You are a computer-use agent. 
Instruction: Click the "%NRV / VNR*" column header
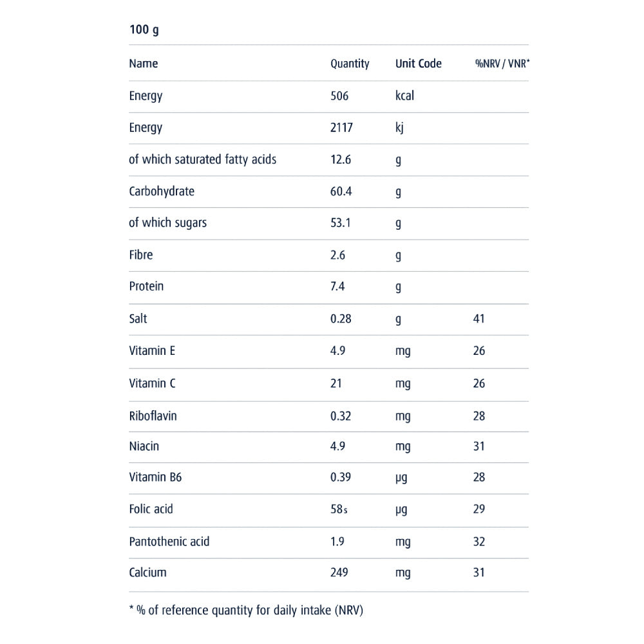tap(502, 64)
